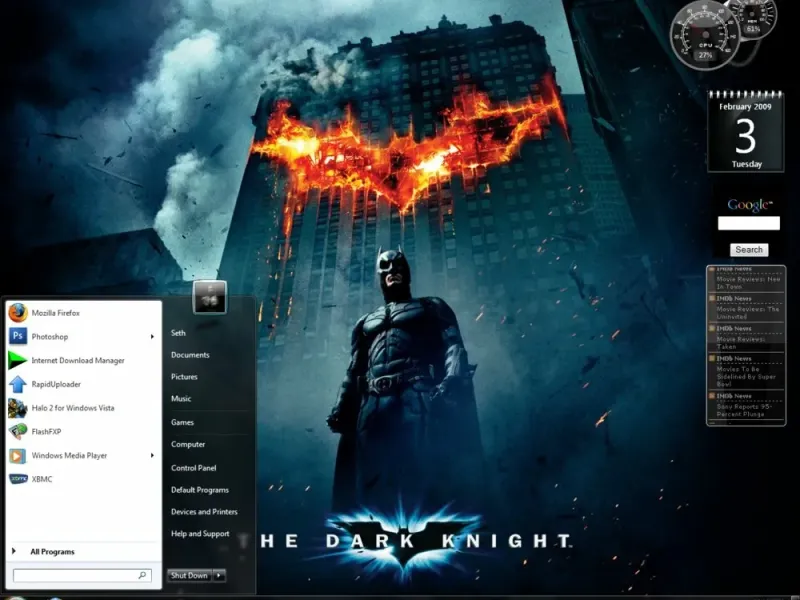Open Music library

click(x=181, y=398)
